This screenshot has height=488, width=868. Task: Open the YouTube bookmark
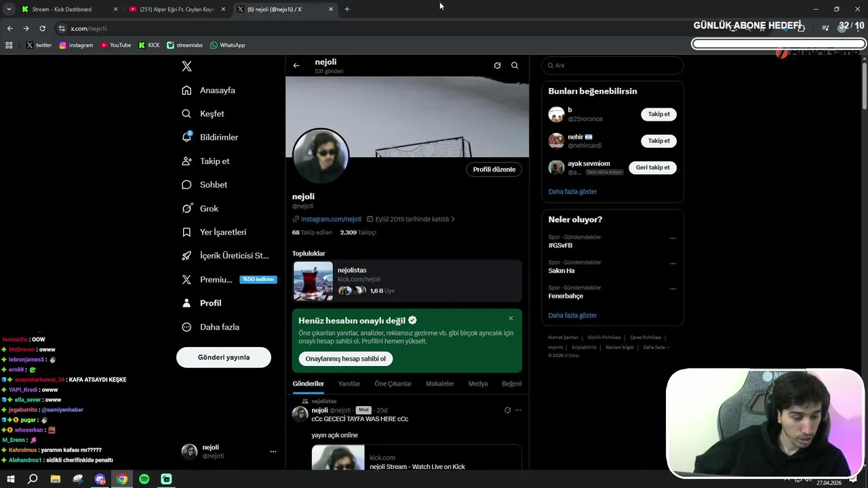116,45
